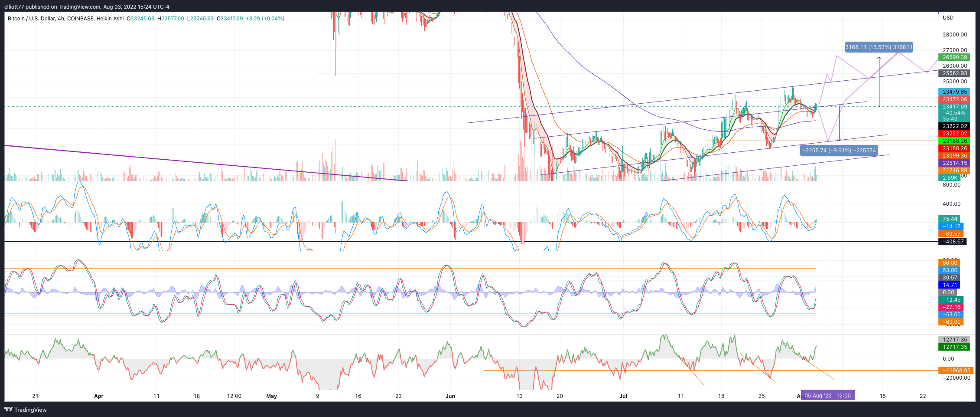Click the USD currency label on price axis
The width and height of the screenshot is (980, 417).
[948, 18]
